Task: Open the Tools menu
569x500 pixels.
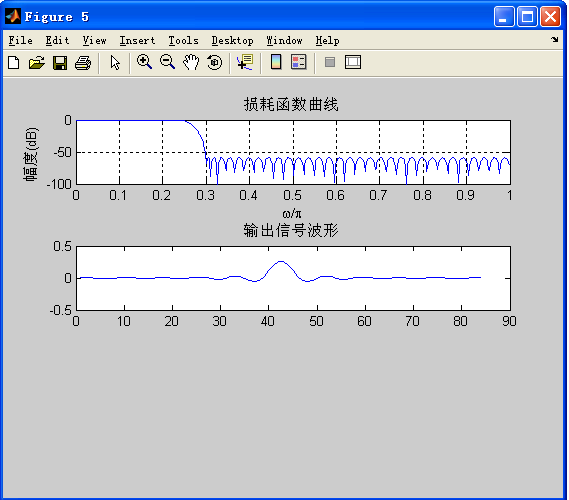Action: coord(183,41)
